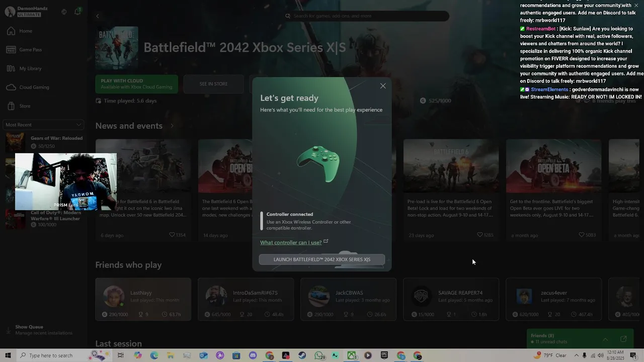The image size is (644, 362).
Task: Switch to the Xbox app in taskbar
Action: [x=352, y=355]
